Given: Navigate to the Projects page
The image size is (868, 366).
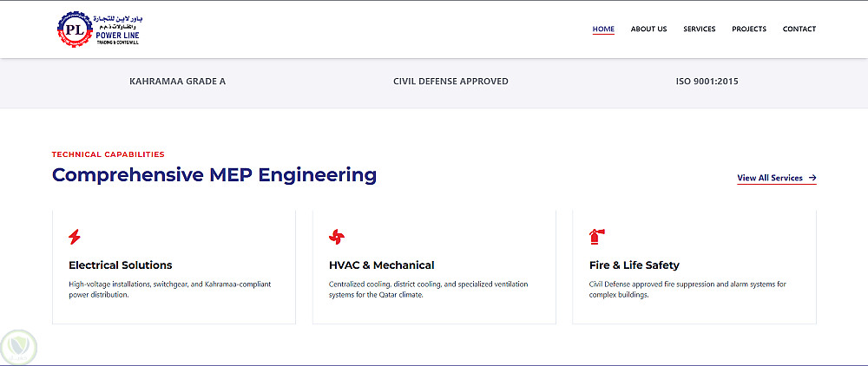Looking at the screenshot, I should pos(749,29).
